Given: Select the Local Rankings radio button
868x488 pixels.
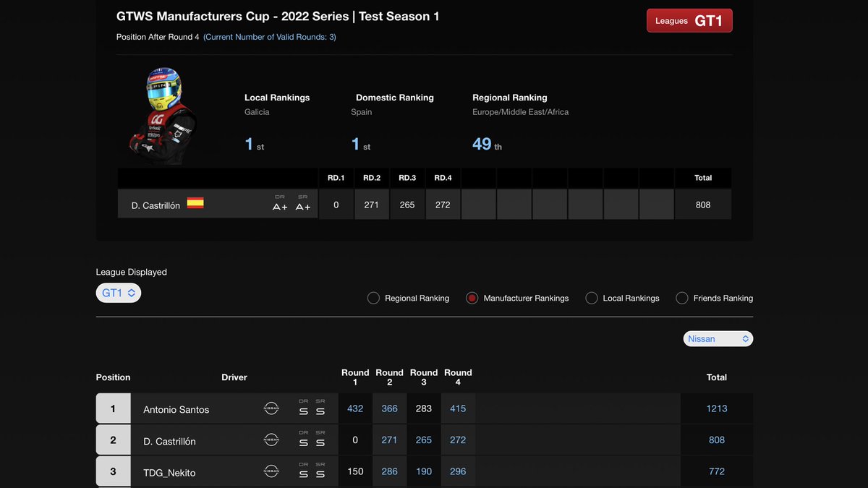Looking at the screenshot, I should [592, 298].
